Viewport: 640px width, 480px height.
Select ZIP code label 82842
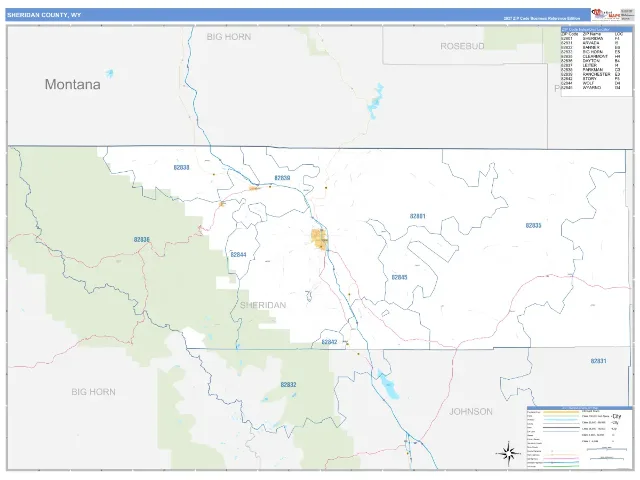(x=329, y=342)
